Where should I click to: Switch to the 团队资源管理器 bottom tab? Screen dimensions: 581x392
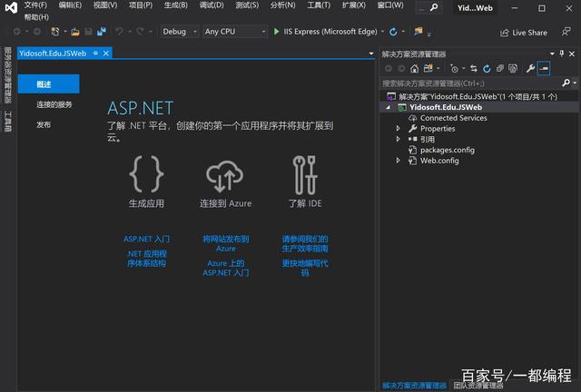click(478, 386)
